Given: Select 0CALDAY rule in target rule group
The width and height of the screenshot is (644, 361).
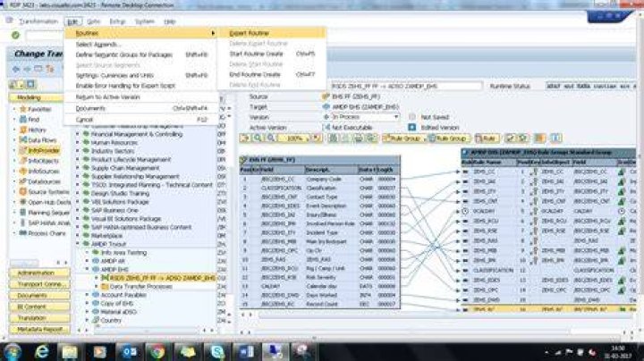Looking at the screenshot, I should [x=548, y=211].
